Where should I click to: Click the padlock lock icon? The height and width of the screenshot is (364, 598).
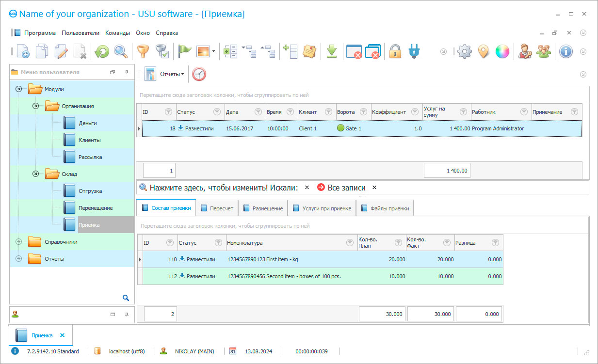point(396,51)
